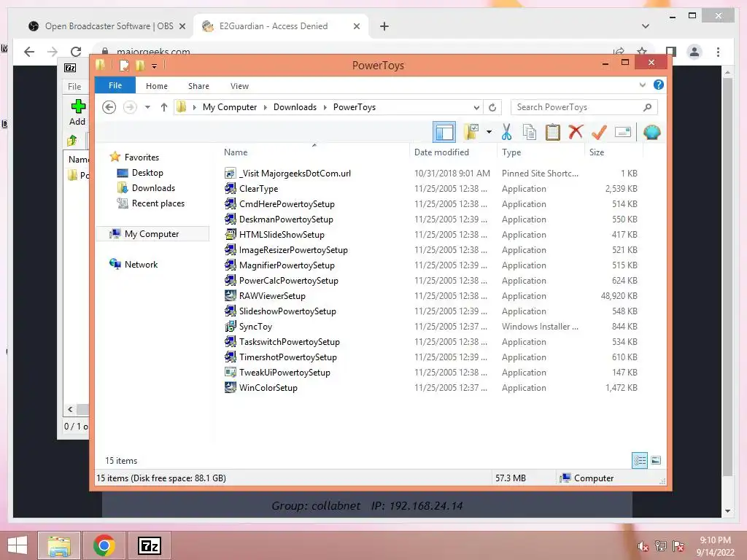
Task: Click the cut scissors icon
Action: [x=506, y=132]
